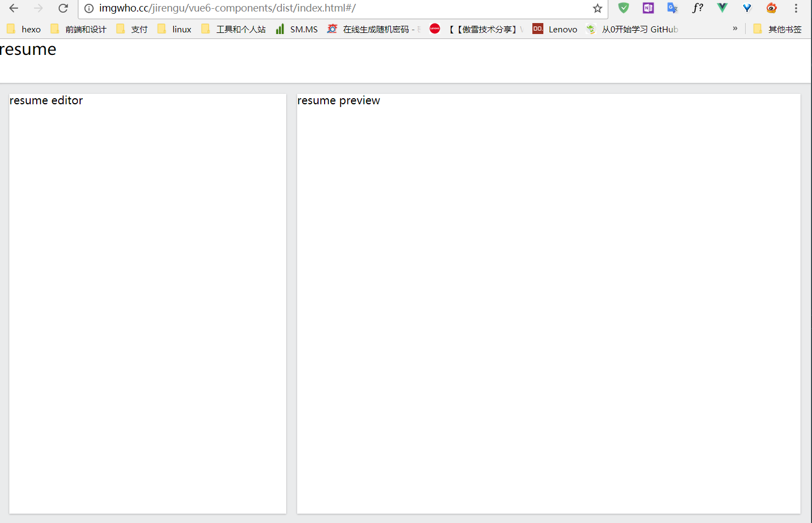Open the f? font extension icon
This screenshot has height=523, width=812.
(697, 8)
